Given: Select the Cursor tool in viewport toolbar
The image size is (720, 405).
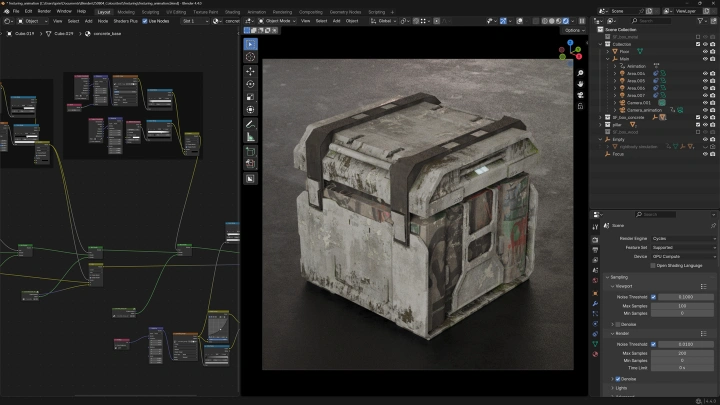Looking at the screenshot, I should 250,57.
